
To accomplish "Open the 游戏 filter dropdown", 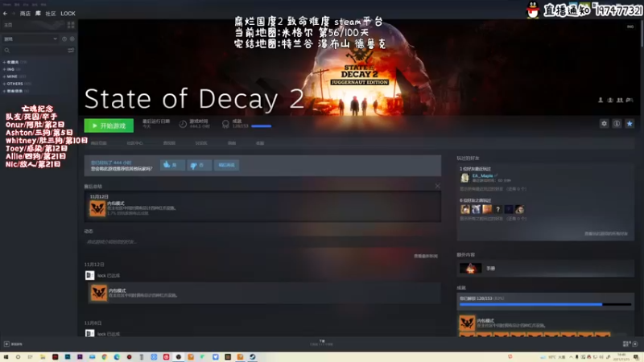I will pos(31,39).
